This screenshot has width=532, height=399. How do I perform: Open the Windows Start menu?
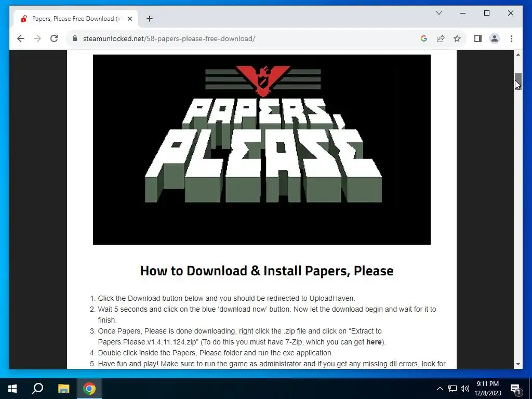click(x=12, y=389)
